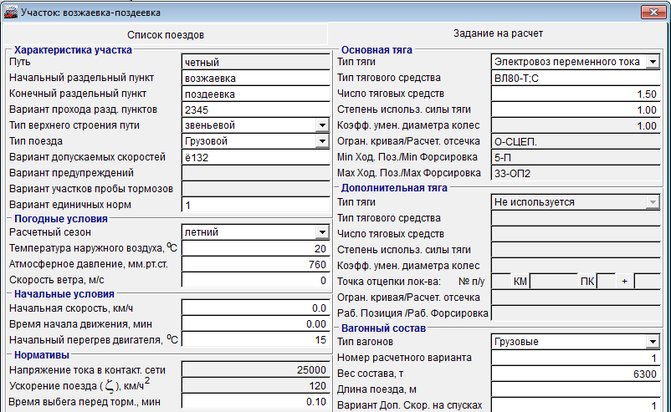Image resolution: width=671 pixels, height=412 pixels.
Task: Open the Тип поезда dropdown arrow
Action: (321, 141)
